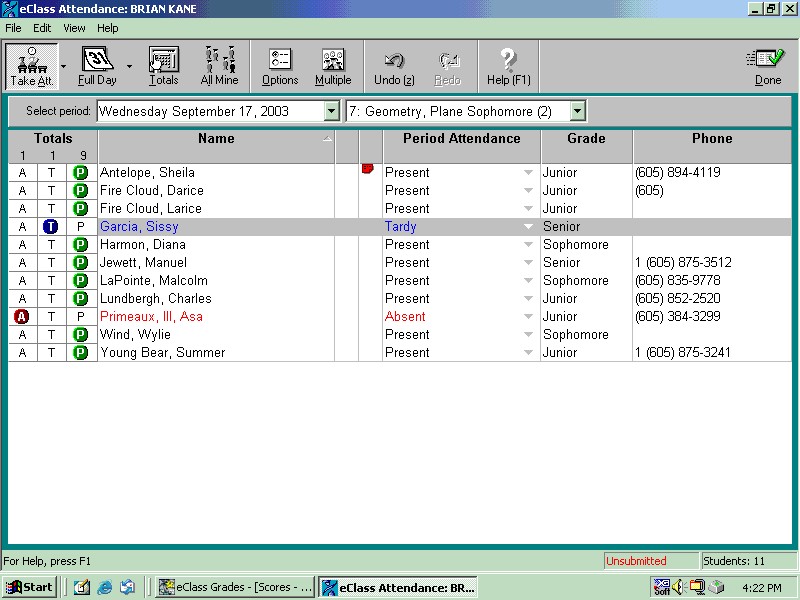Open the File menu
The height and width of the screenshot is (600, 800).
(13, 28)
